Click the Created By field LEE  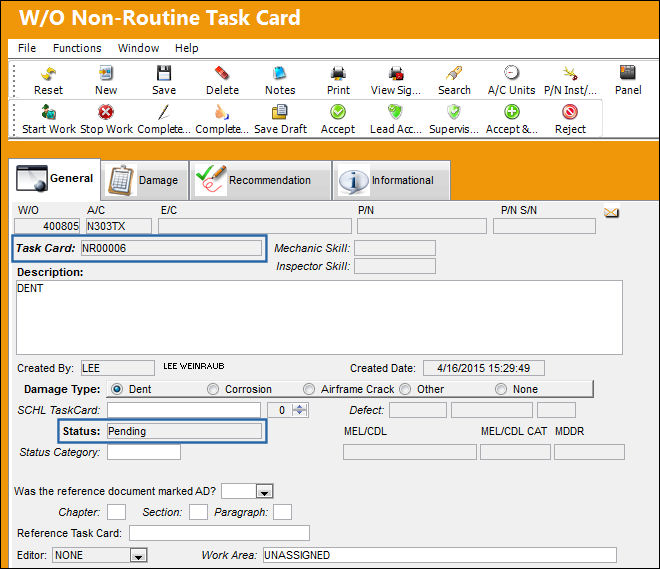click(118, 368)
